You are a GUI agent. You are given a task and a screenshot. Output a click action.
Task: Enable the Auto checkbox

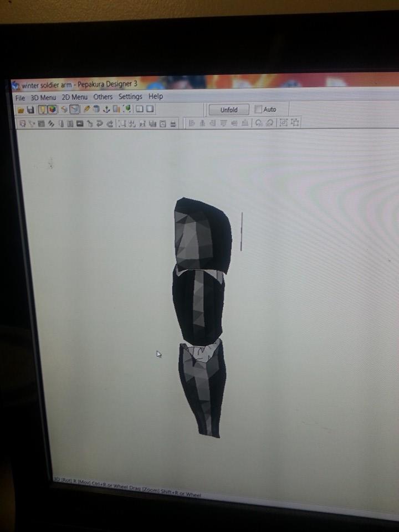258,109
